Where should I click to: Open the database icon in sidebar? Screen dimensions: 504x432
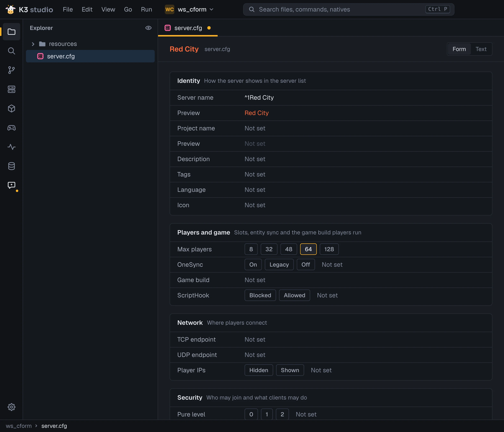click(x=11, y=166)
